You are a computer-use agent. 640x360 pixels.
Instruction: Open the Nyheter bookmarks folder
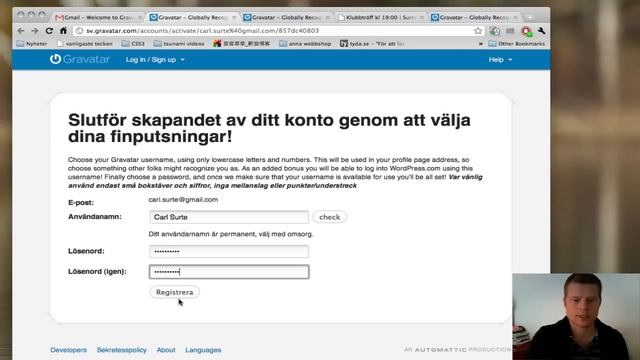[32, 43]
